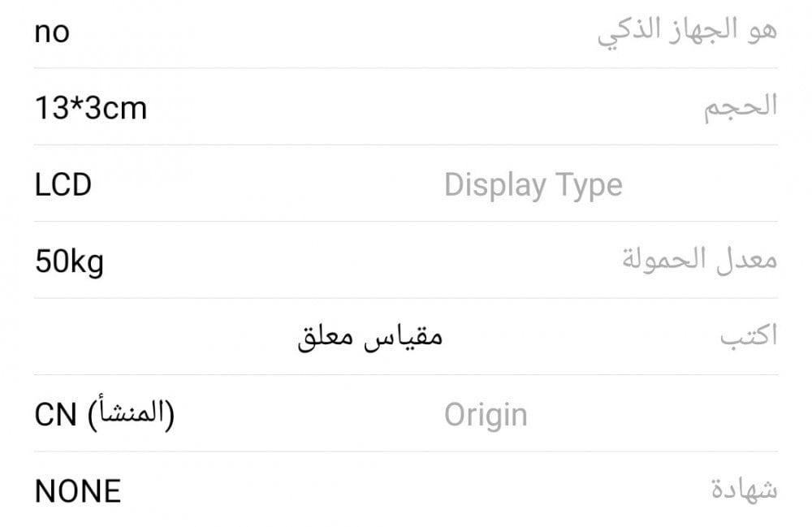Click the Origin label
Image resolution: width=812 pixels, height=527 pixels.
tap(486, 415)
